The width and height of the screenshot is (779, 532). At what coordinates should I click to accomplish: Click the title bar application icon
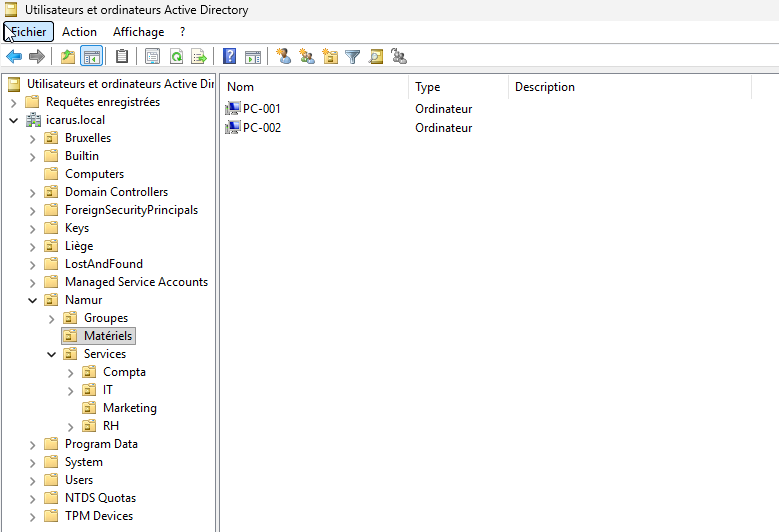tap(11, 9)
